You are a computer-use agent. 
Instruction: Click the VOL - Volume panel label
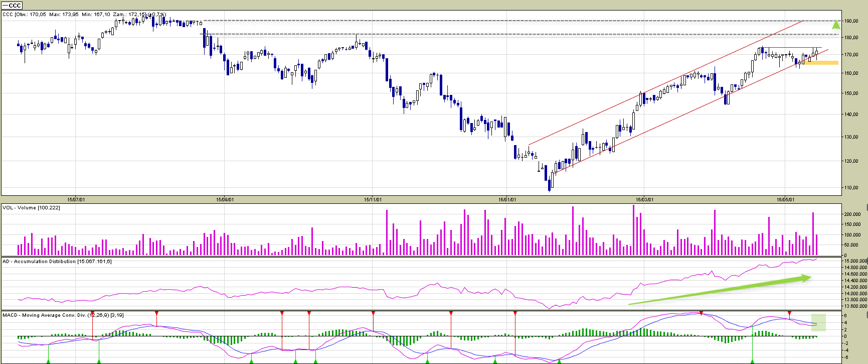point(31,208)
